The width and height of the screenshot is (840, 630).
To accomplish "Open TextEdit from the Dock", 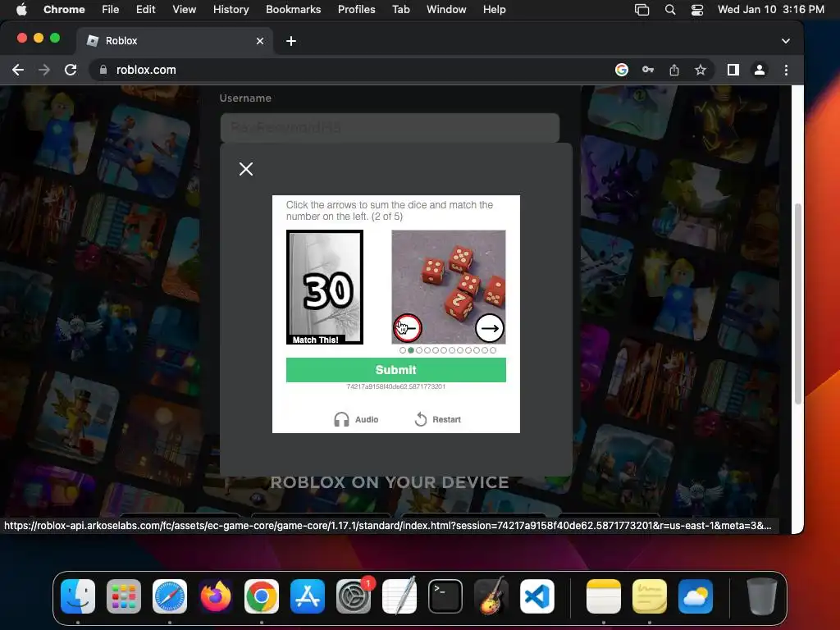I will pos(399,596).
